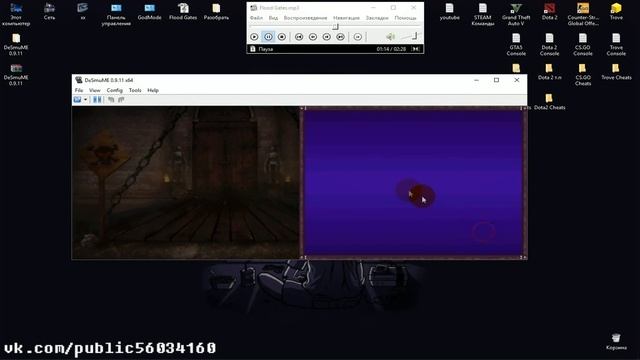640x360 pixels.
Task: Open Панель управления desktop icon
Action: tap(116, 14)
